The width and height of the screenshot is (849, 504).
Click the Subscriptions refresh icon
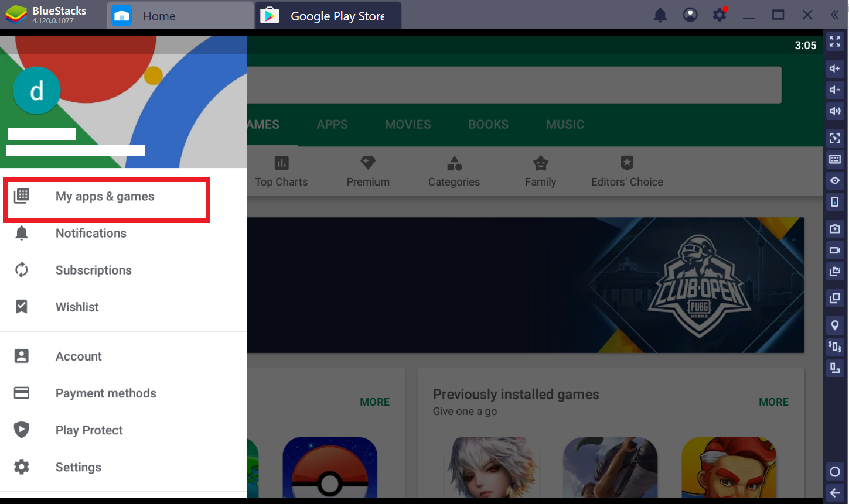click(22, 270)
